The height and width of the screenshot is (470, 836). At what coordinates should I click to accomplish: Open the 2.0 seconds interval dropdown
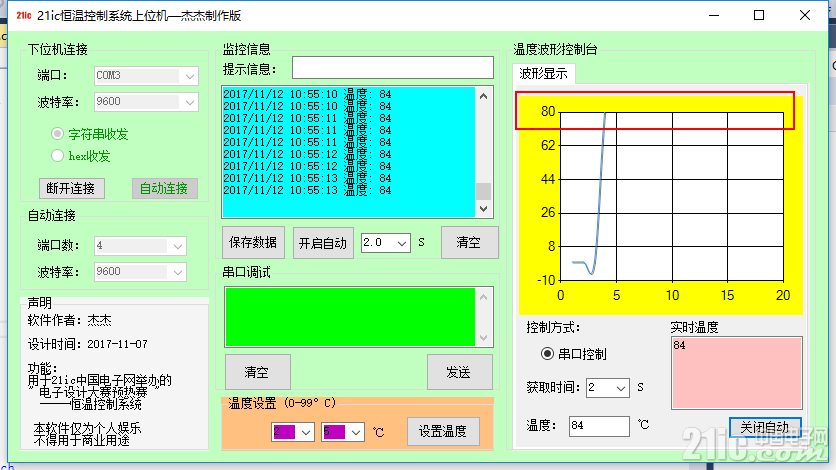(402, 244)
